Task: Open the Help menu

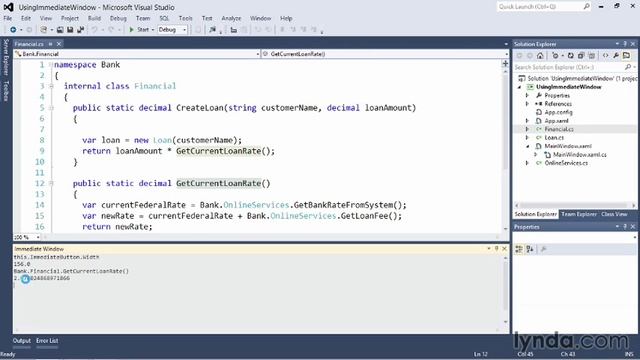Action: [x=286, y=18]
